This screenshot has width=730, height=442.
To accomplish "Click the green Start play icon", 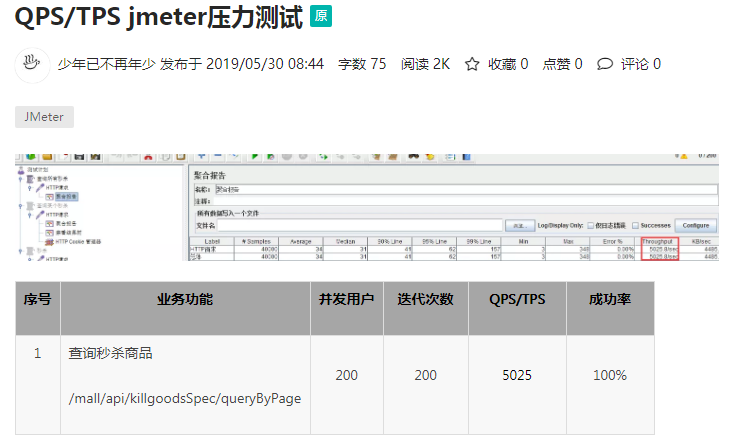I will tap(254, 156).
